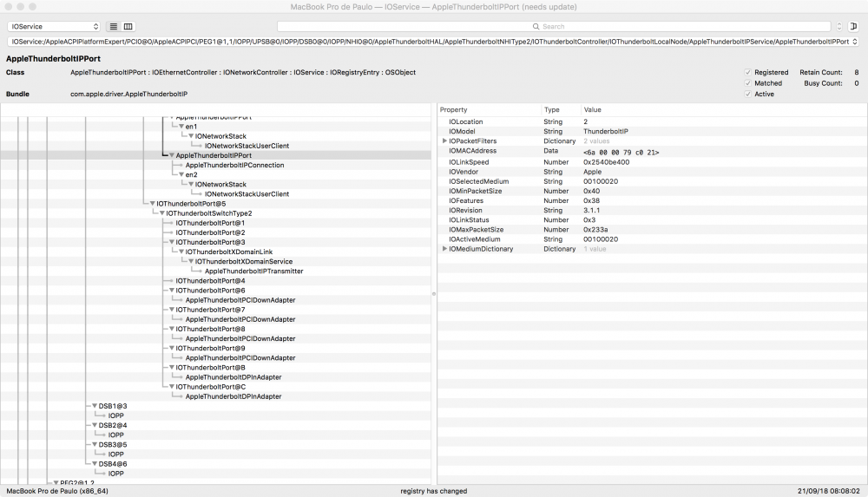Collapse IOThunderboltSwitchType2 node
868x497 pixels.
click(x=161, y=213)
